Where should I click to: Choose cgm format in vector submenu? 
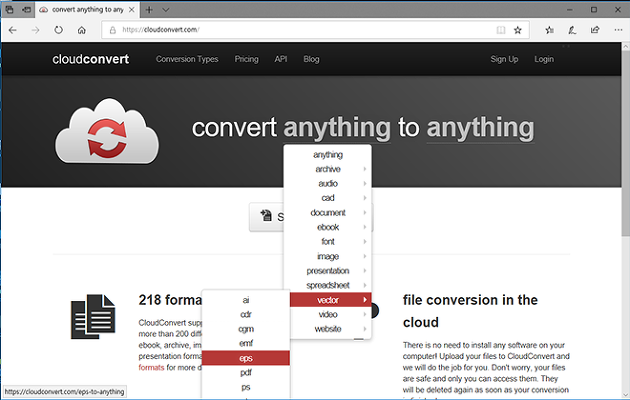245,329
